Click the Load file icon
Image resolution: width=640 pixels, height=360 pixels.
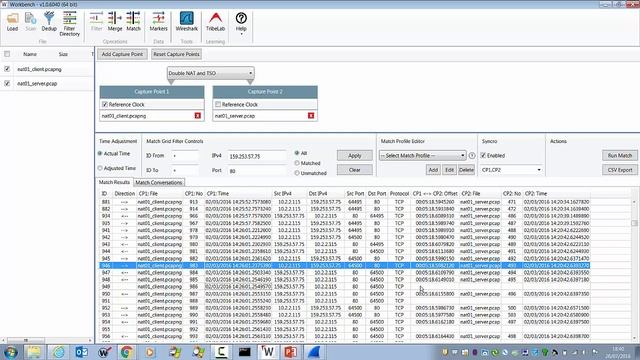point(12,22)
